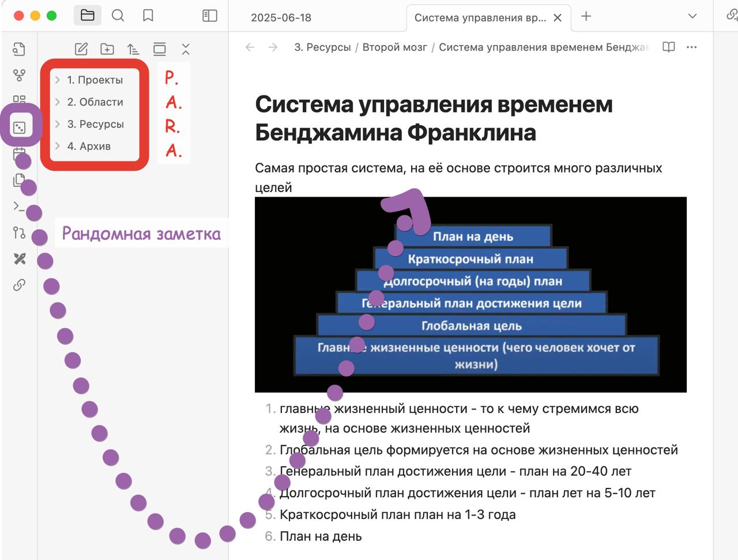
Task: Create a new folder
Action: tap(107, 49)
